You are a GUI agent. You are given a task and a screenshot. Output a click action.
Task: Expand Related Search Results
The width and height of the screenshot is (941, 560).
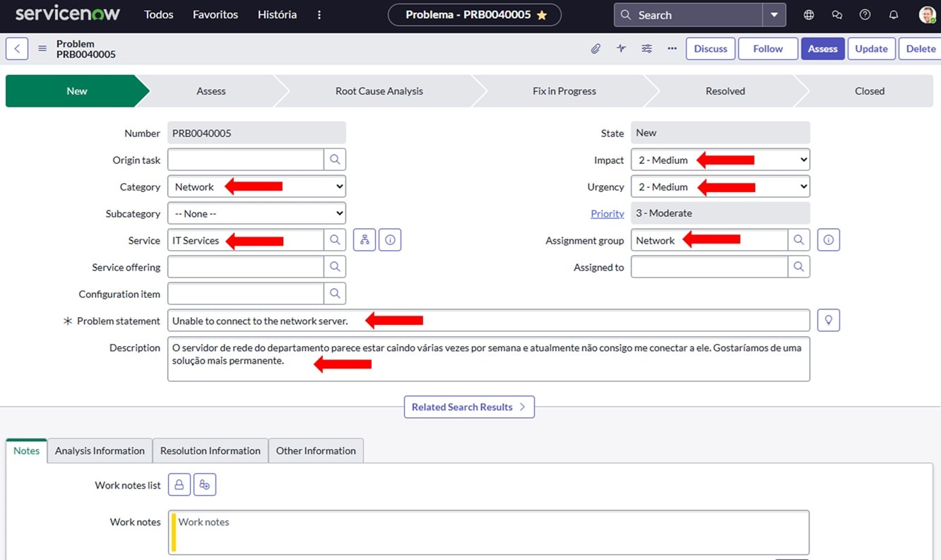(469, 407)
